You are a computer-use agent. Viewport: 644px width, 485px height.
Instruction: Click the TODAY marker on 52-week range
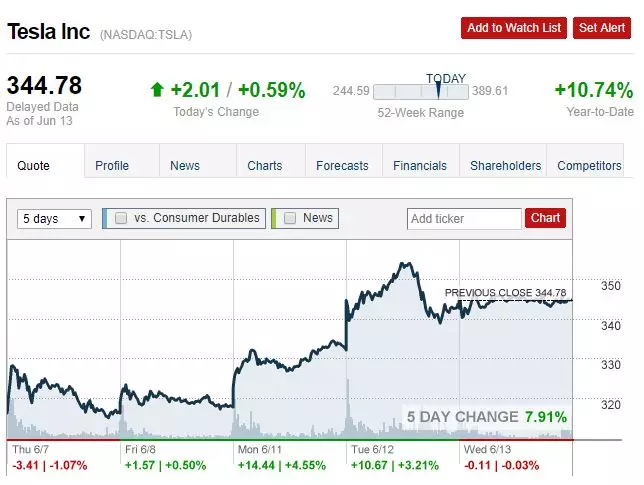[x=438, y=90]
